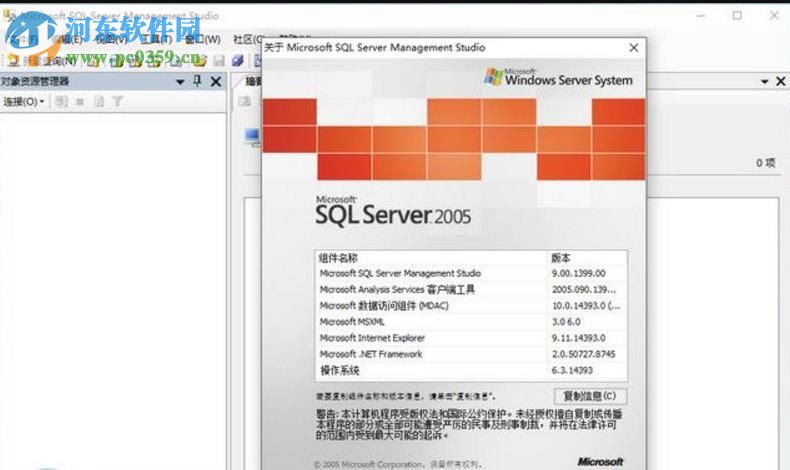Select the Microsoft .NET Framework row

[471, 354]
